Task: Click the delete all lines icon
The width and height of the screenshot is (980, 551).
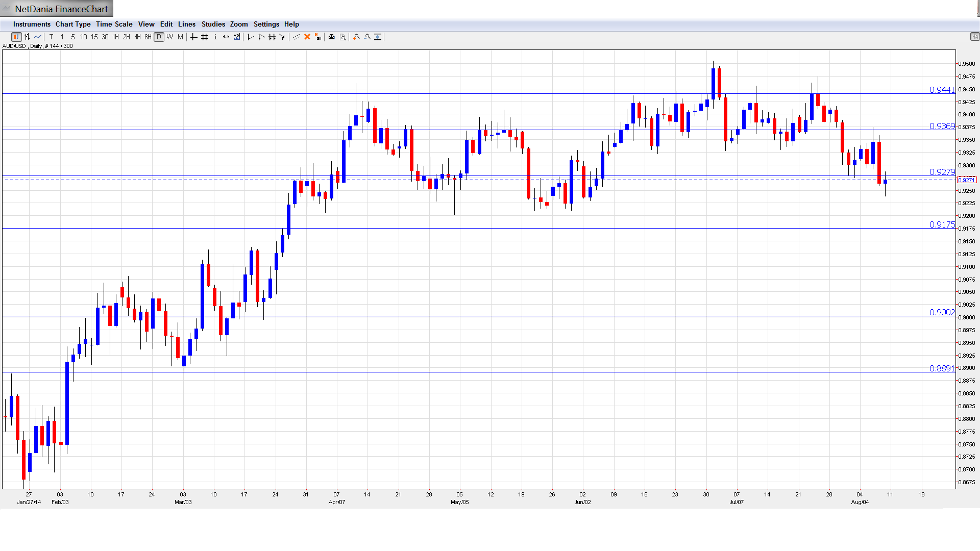Action: pos(318,37)
